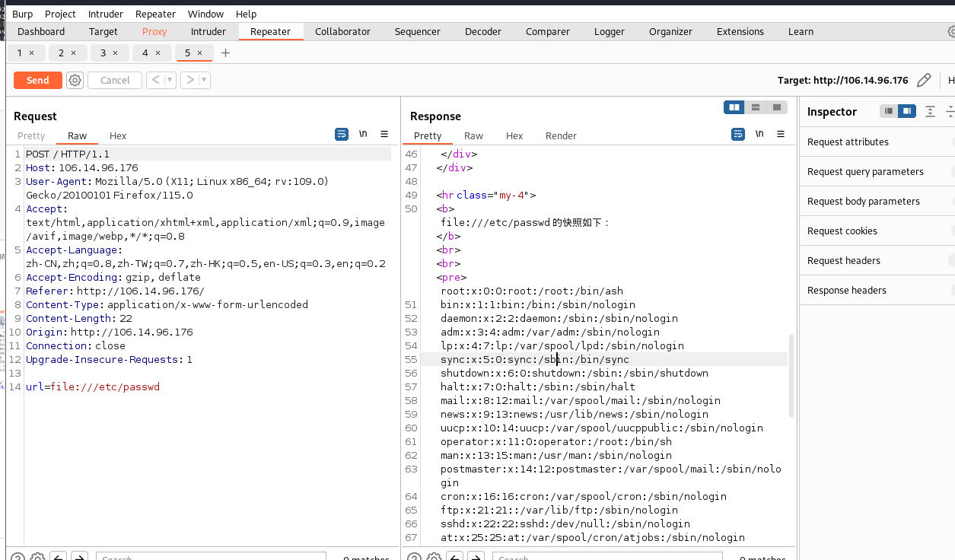
Task: Open the Repeater menu in menu bar
Action: tap(155, 14)
